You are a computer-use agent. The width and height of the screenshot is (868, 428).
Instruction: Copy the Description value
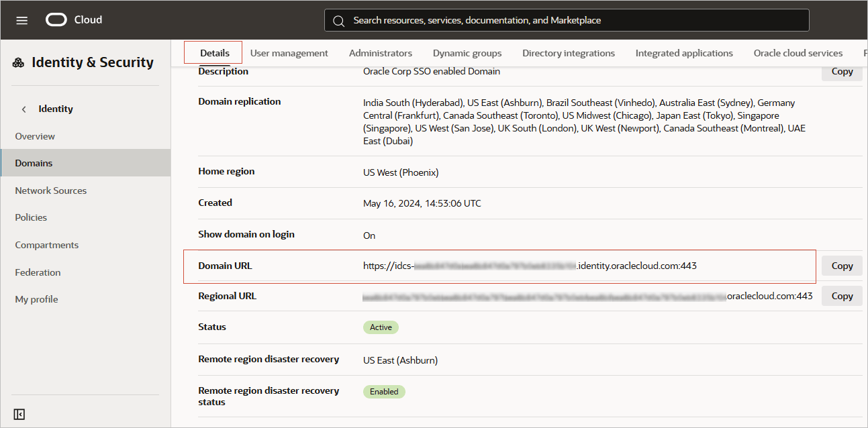click(x=842, y=72)
